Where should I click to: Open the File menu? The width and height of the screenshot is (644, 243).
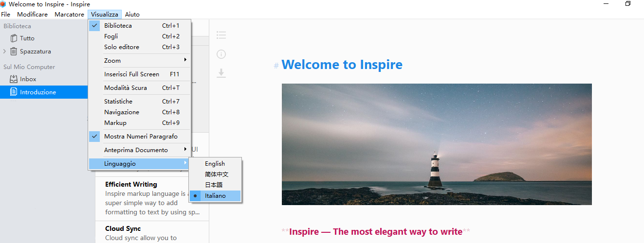pyautogui.click(x=6, y=15)
